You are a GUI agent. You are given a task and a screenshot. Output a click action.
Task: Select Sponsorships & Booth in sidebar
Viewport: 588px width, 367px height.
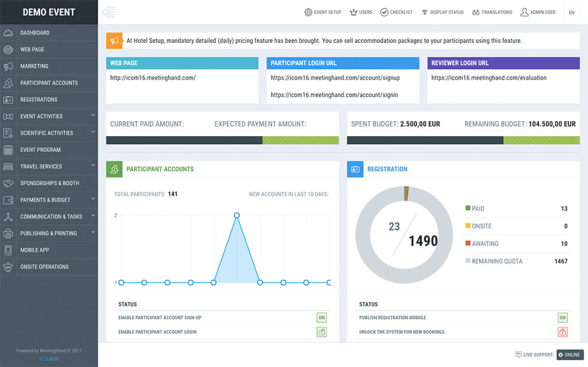coord(48,183)
